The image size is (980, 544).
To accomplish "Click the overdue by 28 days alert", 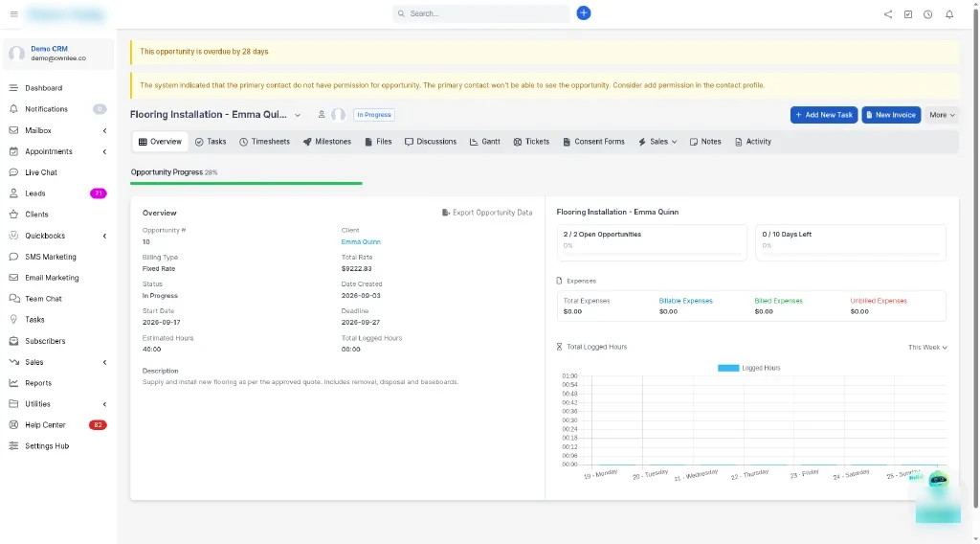I will [x=545, y=52].
